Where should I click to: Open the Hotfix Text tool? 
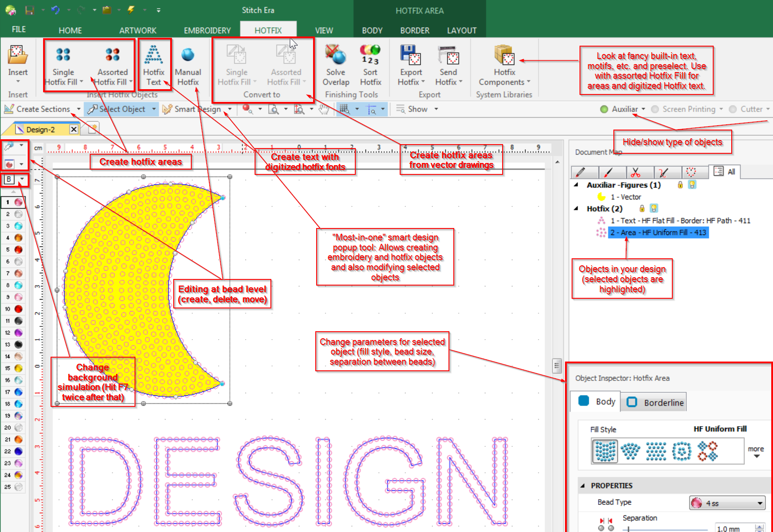[153, 66]
